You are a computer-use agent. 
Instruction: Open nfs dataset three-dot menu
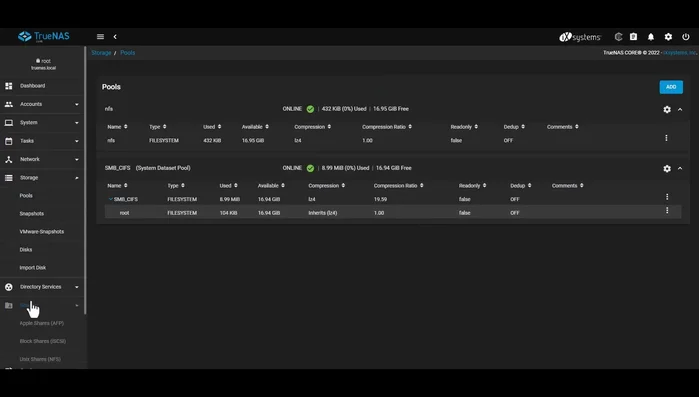click(x=666, y=139)
